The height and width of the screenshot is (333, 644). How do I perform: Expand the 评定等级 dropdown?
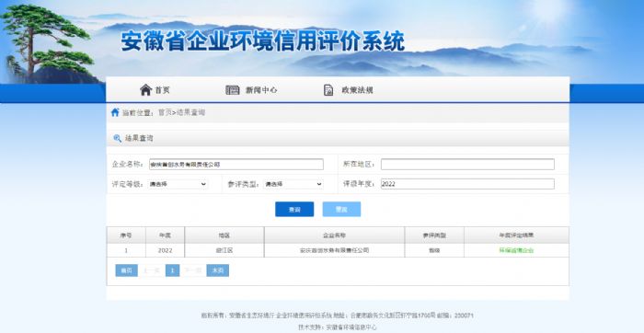tap(178, 184)
